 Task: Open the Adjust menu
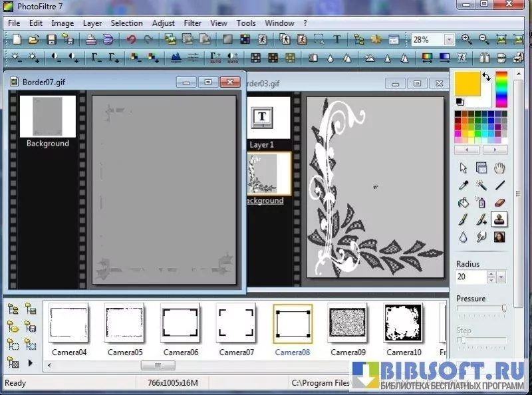(163, 23)
